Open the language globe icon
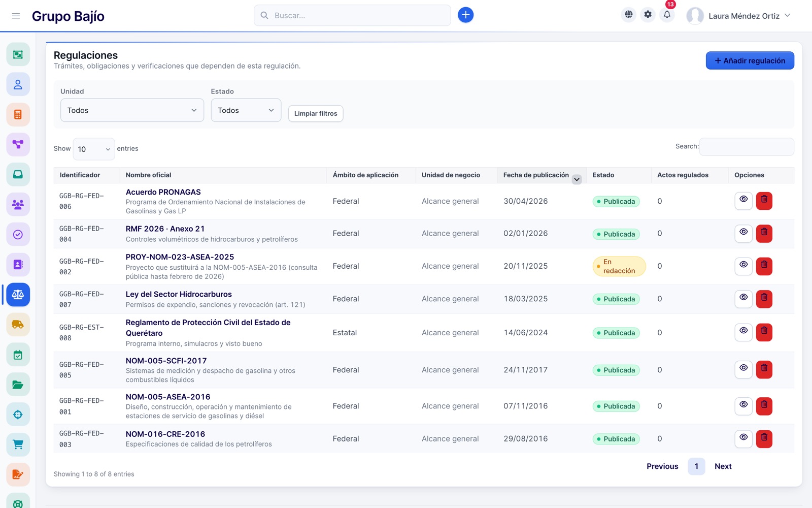Viewport: 812px width, 508px height. click(x=629, y=15)
